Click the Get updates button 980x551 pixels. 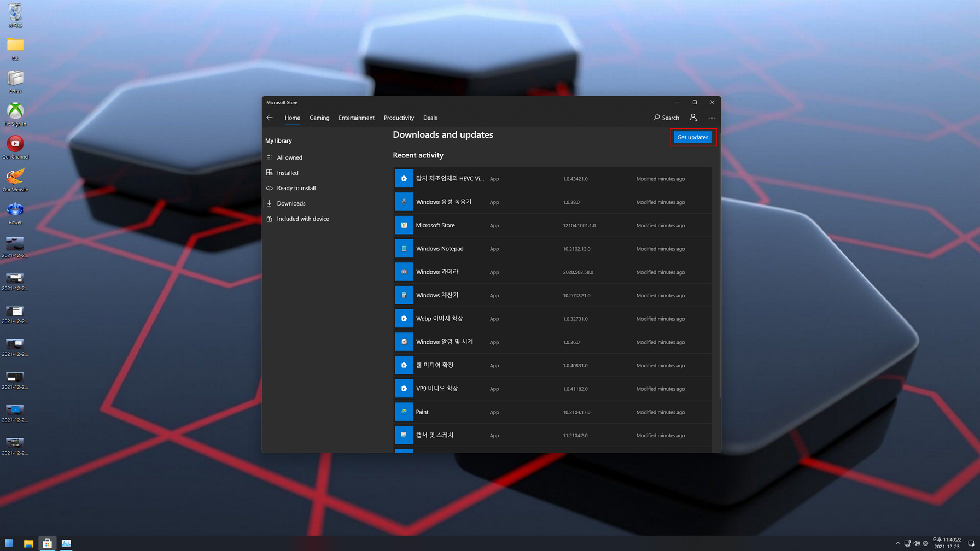(x=692, y=137)
